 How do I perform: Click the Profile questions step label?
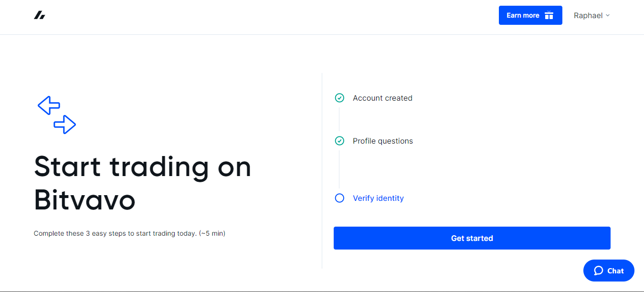point(383,141)
